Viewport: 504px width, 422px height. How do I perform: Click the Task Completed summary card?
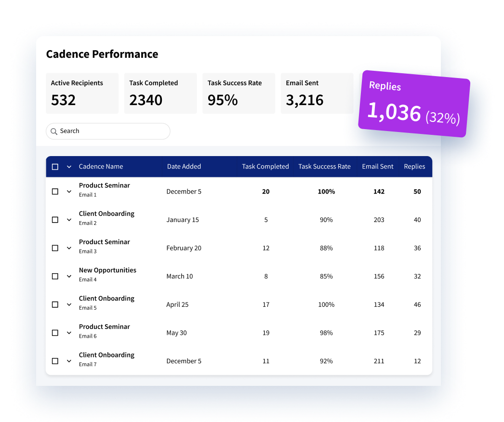(160, 93)
